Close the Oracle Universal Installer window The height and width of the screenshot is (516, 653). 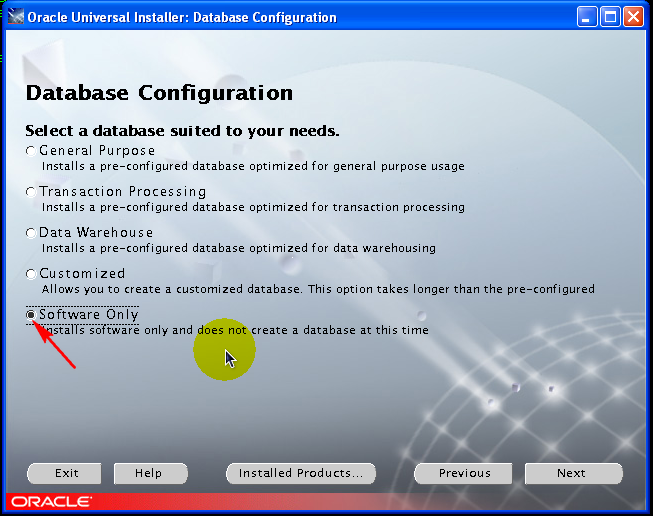633,17
